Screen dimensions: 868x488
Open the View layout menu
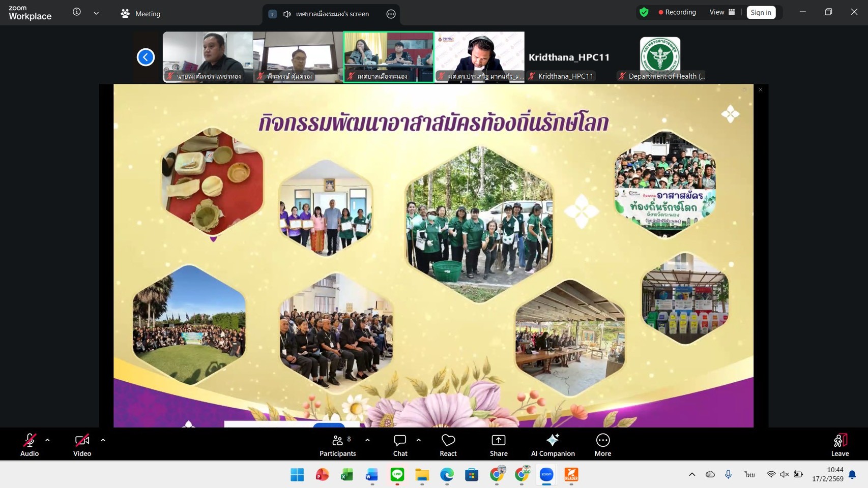[722, 12]
